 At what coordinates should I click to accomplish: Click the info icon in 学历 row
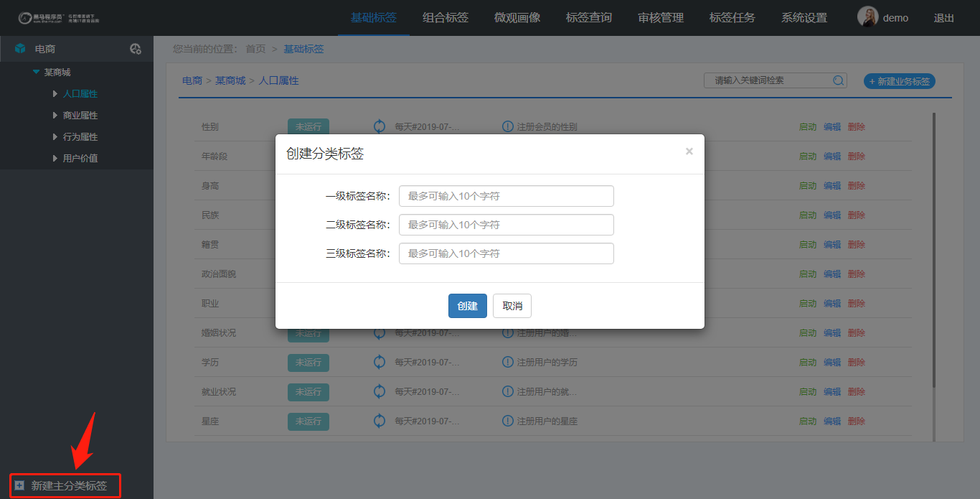click(x=508, y=362)
